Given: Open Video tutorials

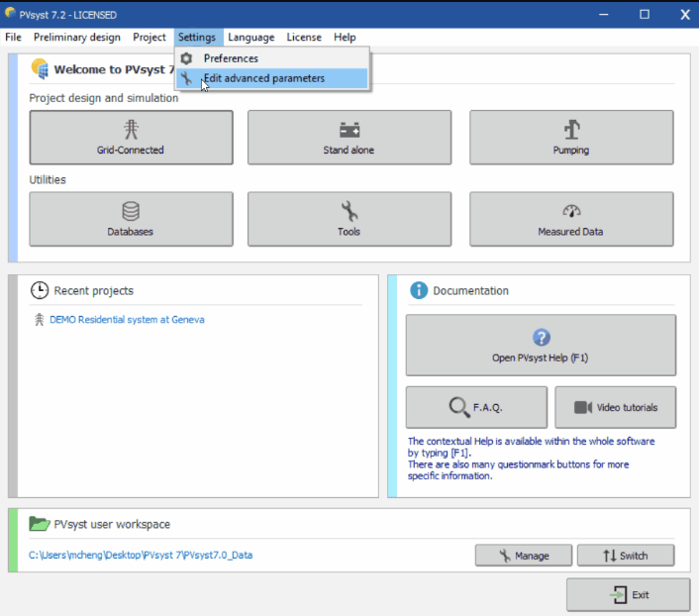Looking at the screenshot, I should click(615, 407).
